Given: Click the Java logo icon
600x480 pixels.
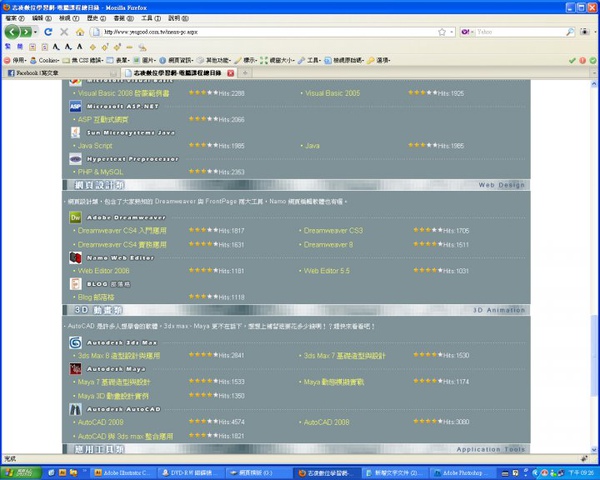Looking at the screenshot, I should [75, 132].
